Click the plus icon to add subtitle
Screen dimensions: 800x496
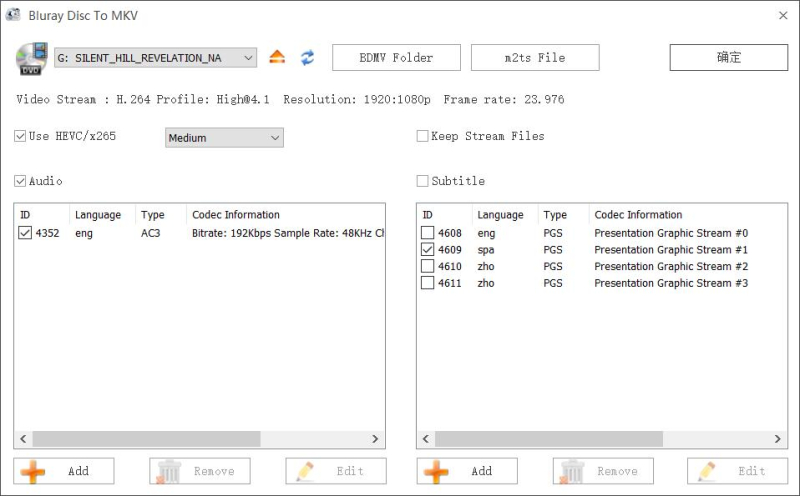(436, 471)
